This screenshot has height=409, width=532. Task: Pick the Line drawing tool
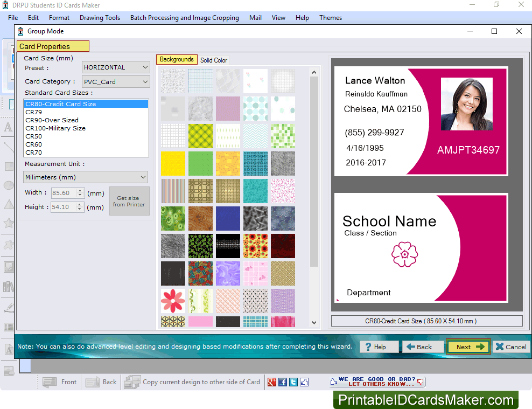[x=9, y=146]
